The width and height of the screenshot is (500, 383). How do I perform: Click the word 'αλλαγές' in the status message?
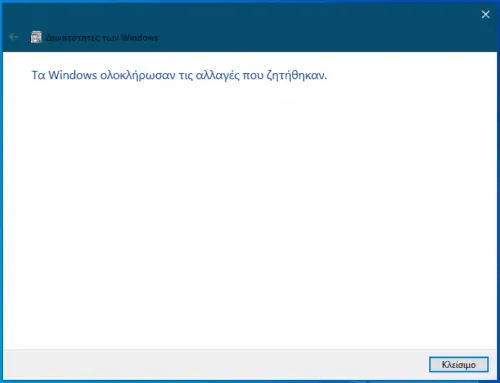pos(217,75)
